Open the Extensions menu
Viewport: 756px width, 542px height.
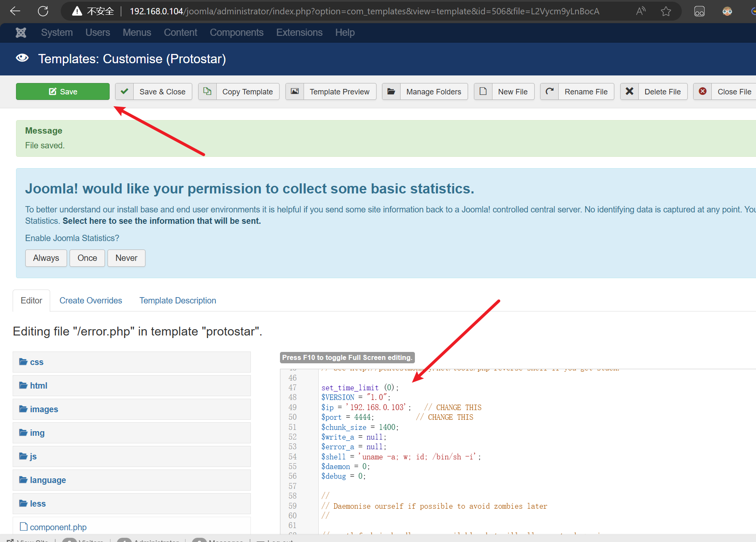(x=299, y=32)
